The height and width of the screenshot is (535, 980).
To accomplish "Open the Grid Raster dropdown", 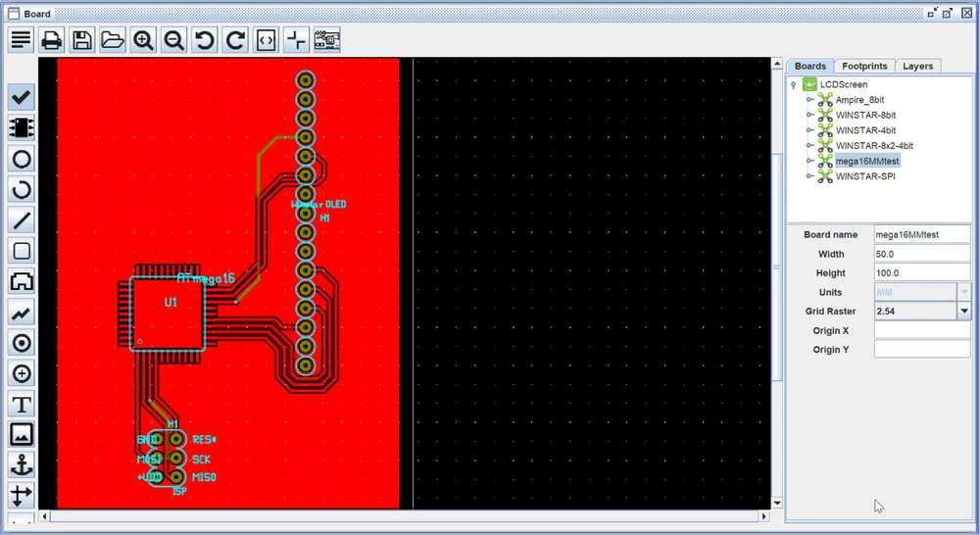I will (963, 311).
